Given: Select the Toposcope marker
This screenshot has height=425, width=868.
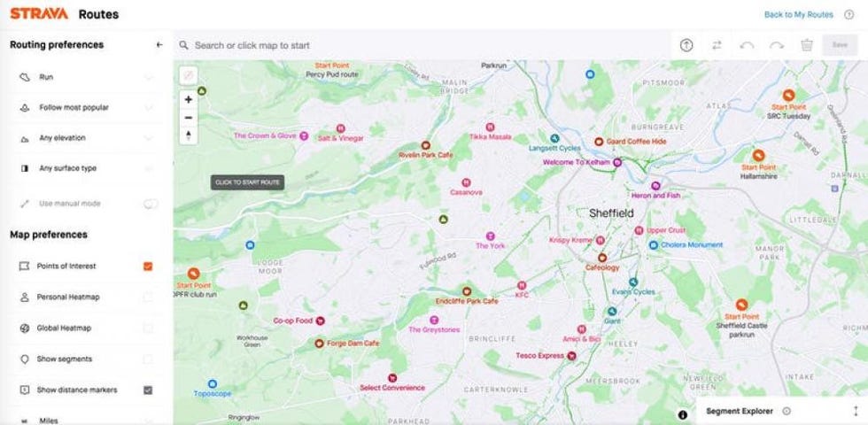Looking at the screenshot, I should pos(212,384).
